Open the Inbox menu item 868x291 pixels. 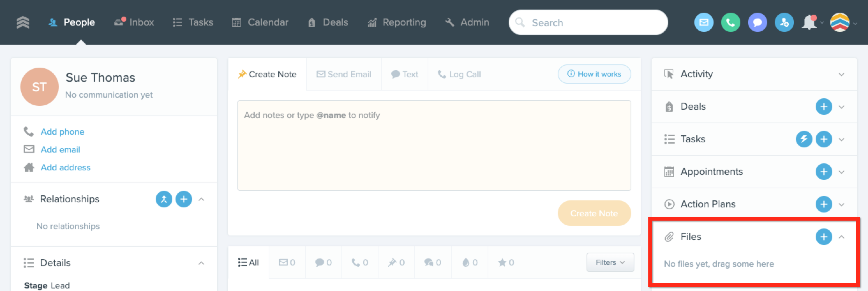click(x=134, y=22)
